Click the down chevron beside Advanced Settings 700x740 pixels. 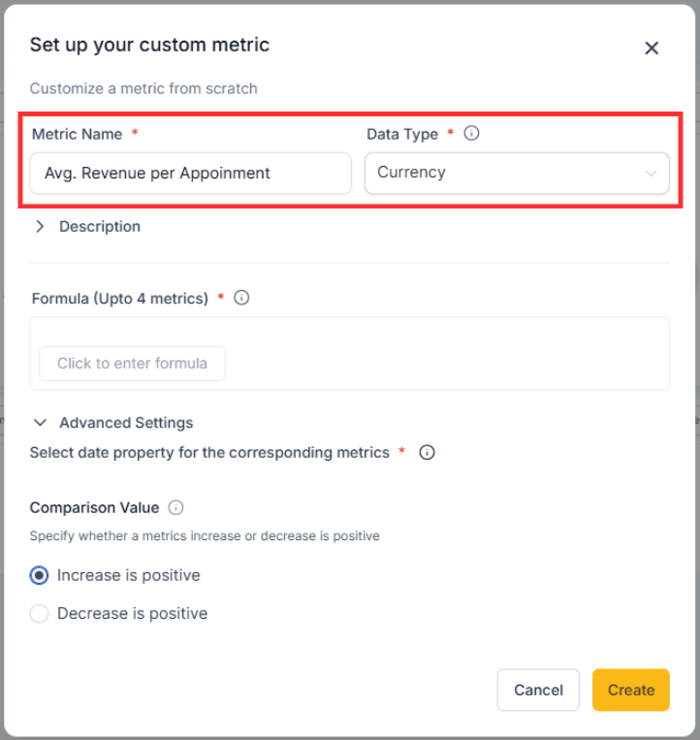tap(40, 423)
